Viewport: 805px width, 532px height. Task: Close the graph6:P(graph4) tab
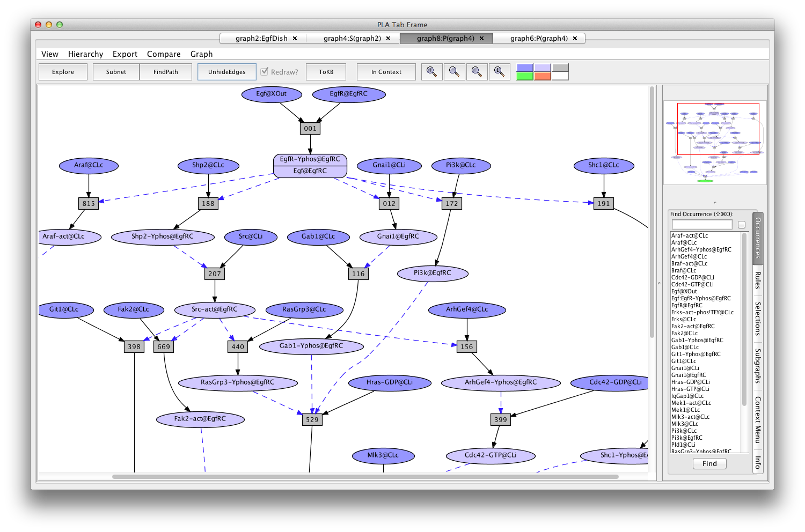[575, 39]
